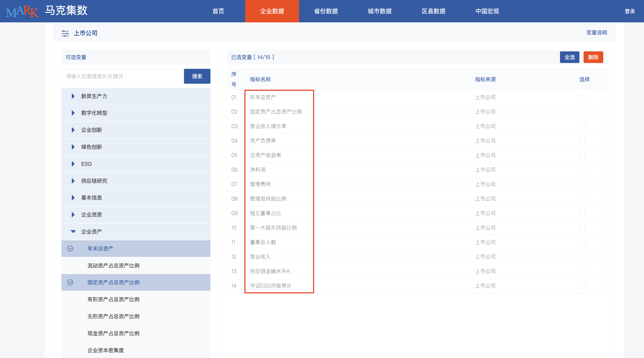This screenshot has width=644, height=358.
Task: Expand the 供应链研究 category
Action: click(73, 181)
